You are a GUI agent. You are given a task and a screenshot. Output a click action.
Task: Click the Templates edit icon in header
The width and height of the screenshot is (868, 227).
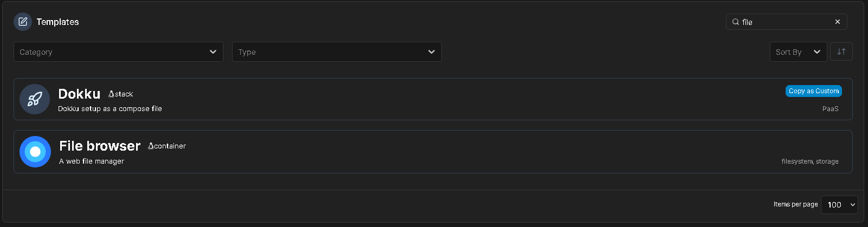23,22
